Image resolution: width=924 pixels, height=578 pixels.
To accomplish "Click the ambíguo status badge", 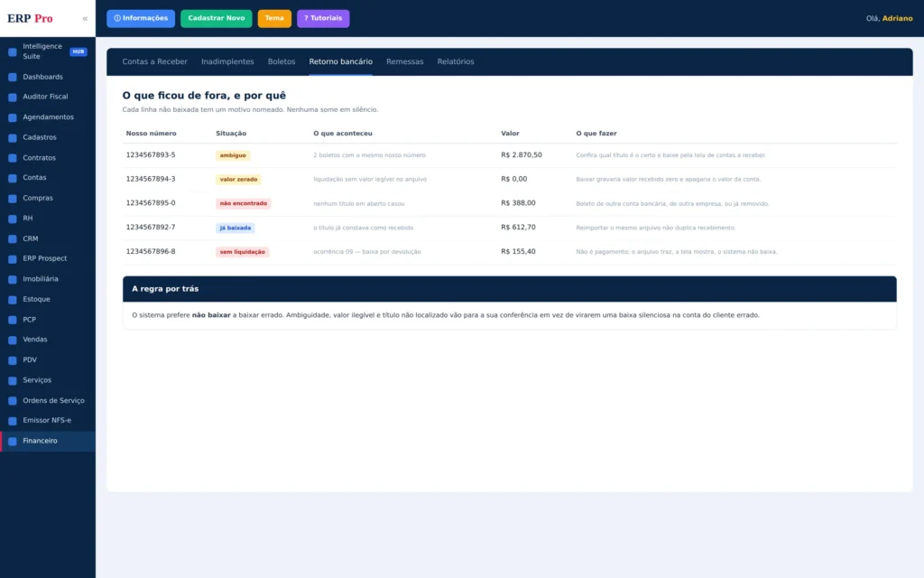I will click(x=233, y=155).
